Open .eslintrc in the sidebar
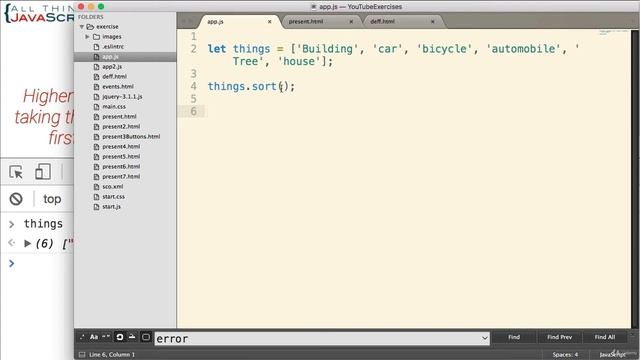Screen dimensions: 640x360 (x=113, y=47)
